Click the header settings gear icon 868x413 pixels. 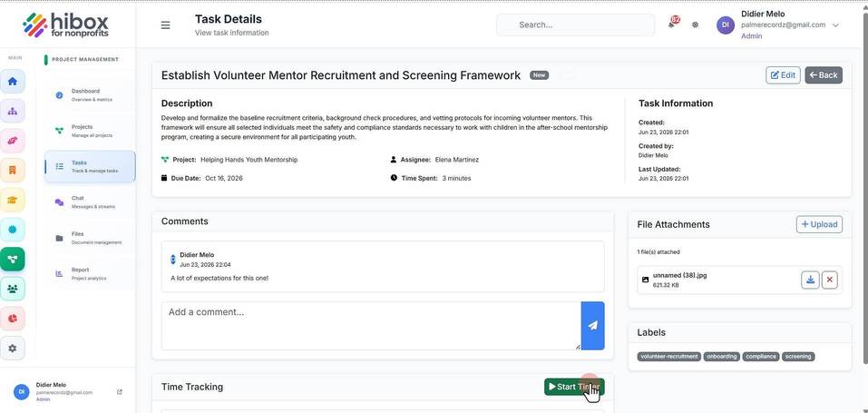tap(696, 25)
